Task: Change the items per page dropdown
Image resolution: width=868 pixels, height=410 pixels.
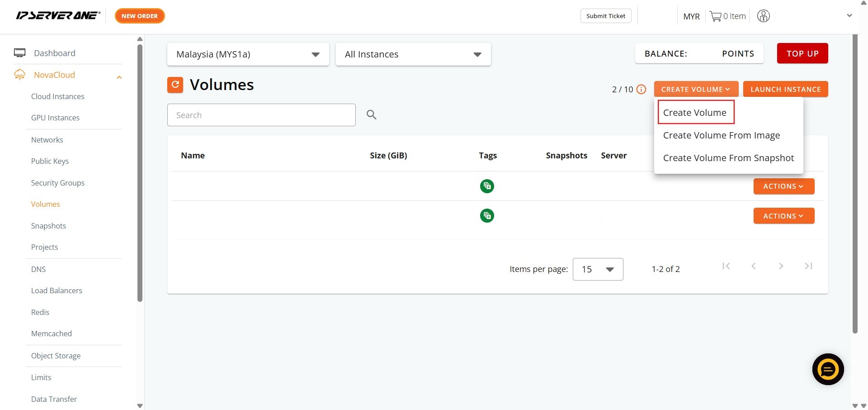Action: click(597, 269)
